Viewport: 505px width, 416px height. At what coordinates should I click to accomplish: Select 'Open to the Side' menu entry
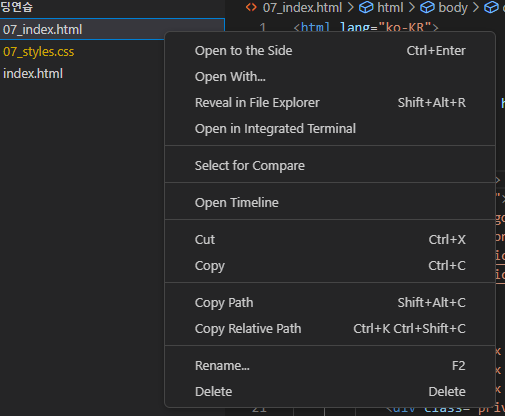point(330,51)
